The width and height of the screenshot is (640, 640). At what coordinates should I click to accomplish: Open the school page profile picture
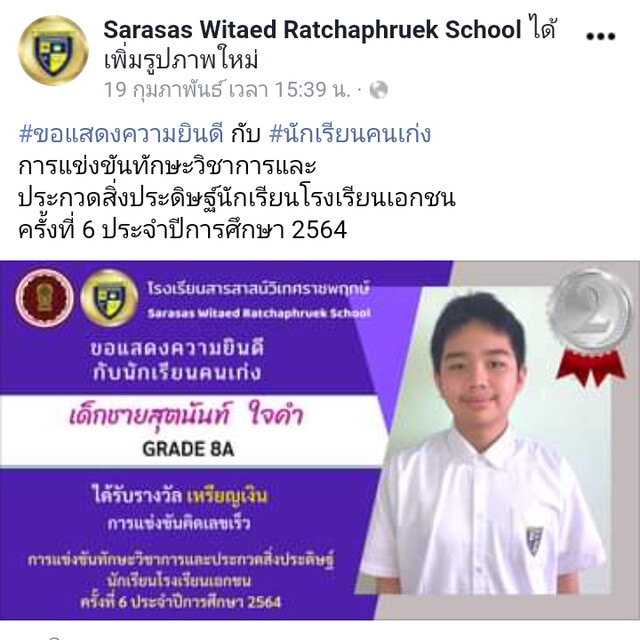tap(53, 50)
